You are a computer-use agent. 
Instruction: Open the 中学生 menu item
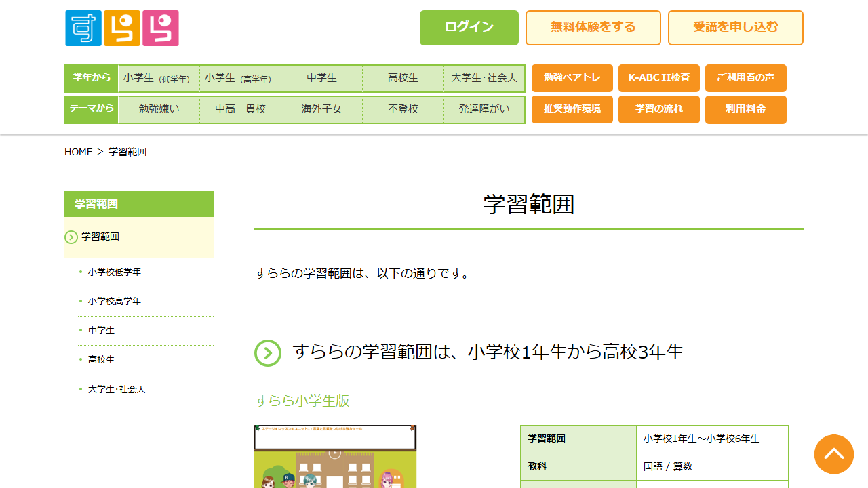click(x=321, y=79)
